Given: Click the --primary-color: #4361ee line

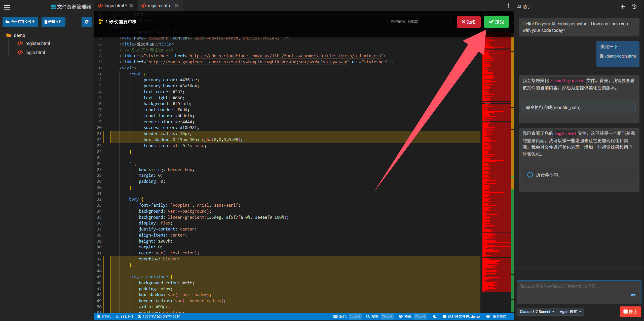Looking at the screenshot, I should [169, 80].
